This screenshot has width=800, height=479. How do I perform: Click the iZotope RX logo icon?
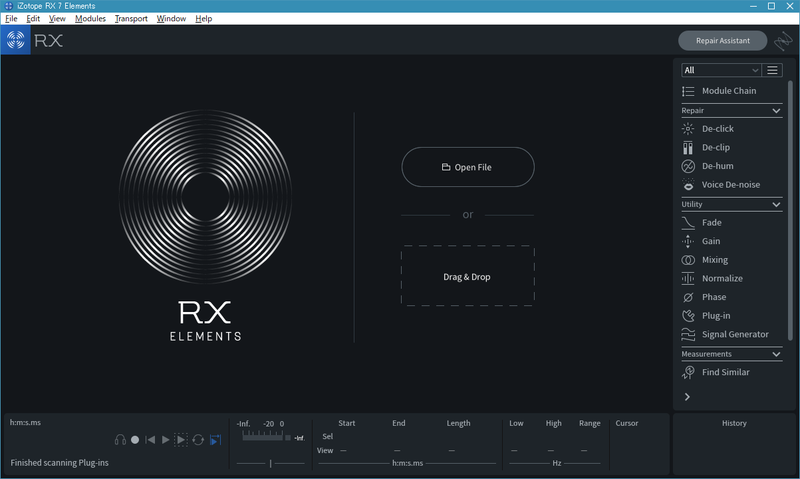(16, 40)
